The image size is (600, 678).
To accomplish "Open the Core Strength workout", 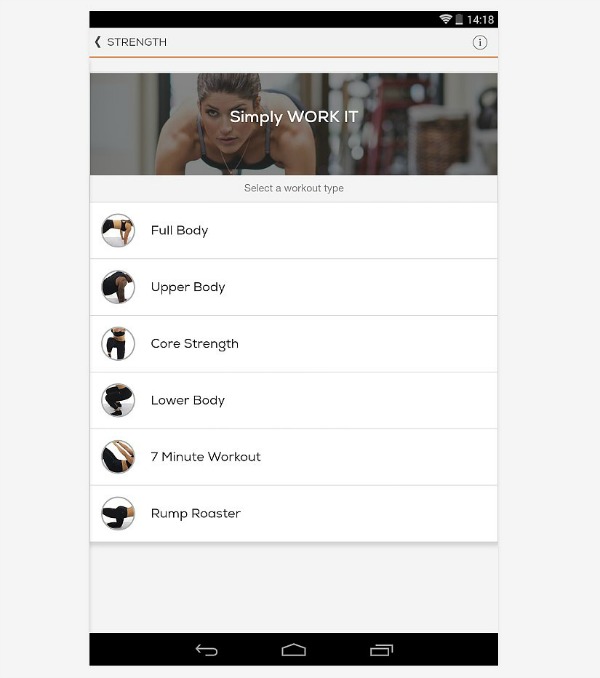I will pyautogui.click(x=294, y=344).
